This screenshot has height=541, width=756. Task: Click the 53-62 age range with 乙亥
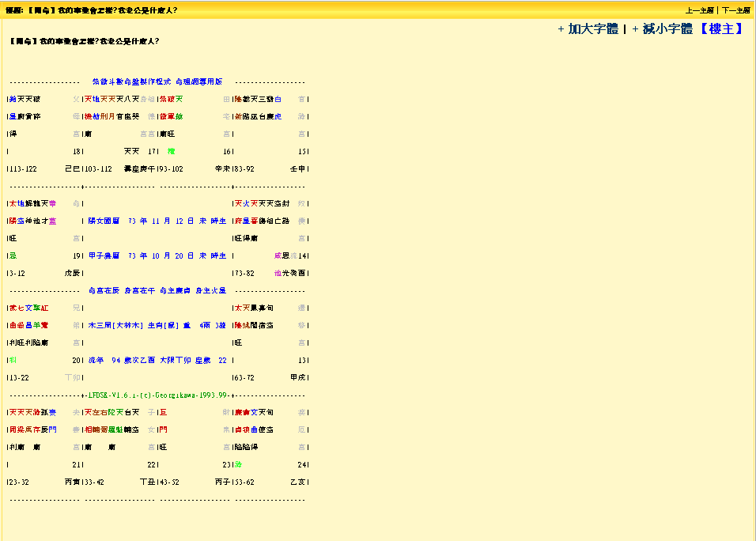245,482
